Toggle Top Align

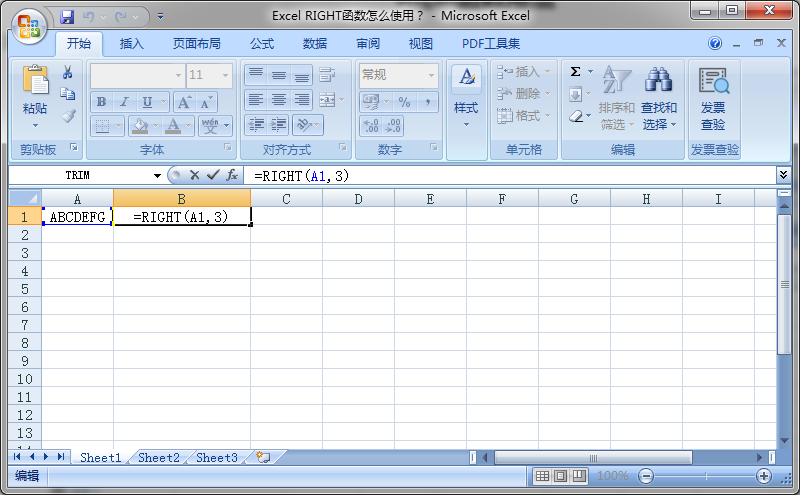point(256,75)
